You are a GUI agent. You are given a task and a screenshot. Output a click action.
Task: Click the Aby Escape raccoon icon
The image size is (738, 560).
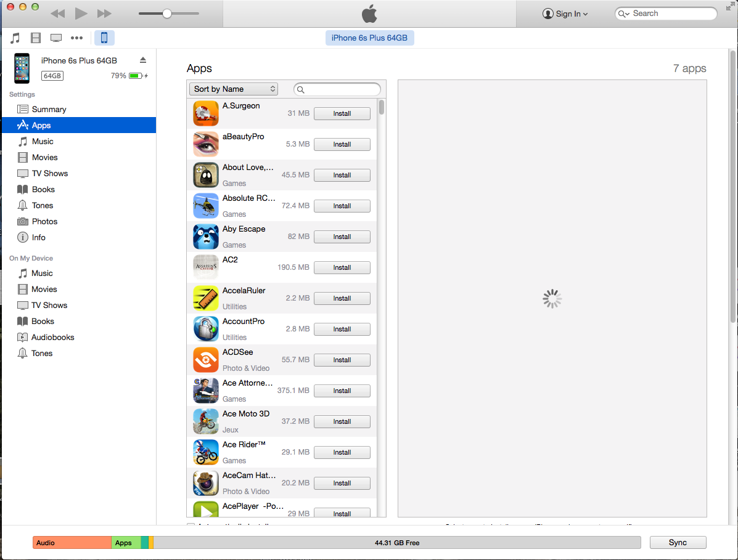click(206, 237)
